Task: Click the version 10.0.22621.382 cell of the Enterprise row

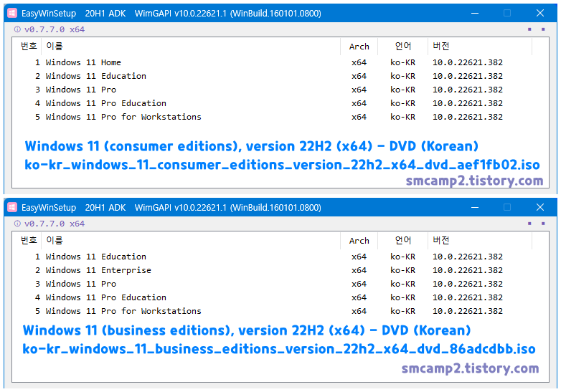Action: pyautogui.click(x=468, y=270)
